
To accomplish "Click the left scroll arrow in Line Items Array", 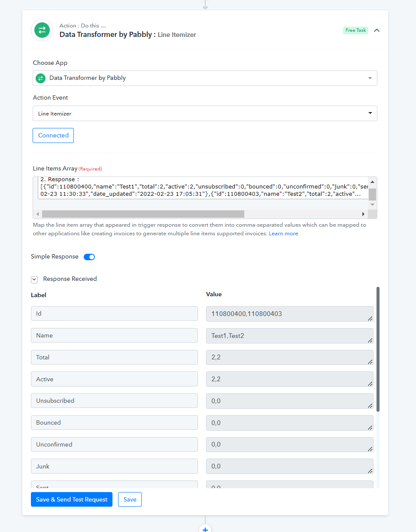I will click(38, 214).
